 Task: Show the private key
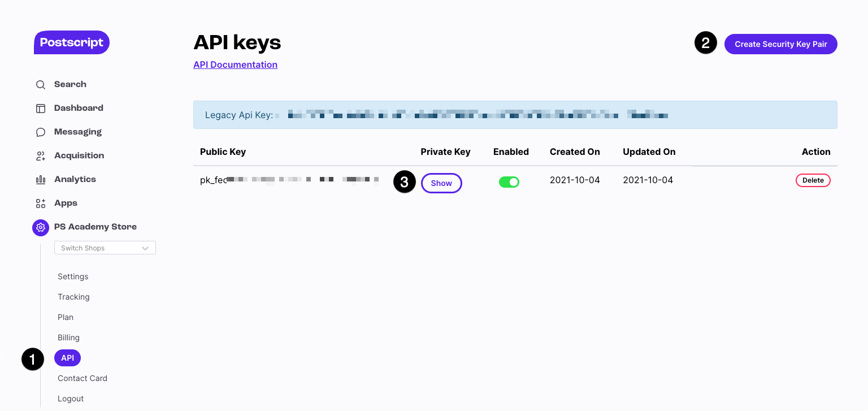pos(441,183)
